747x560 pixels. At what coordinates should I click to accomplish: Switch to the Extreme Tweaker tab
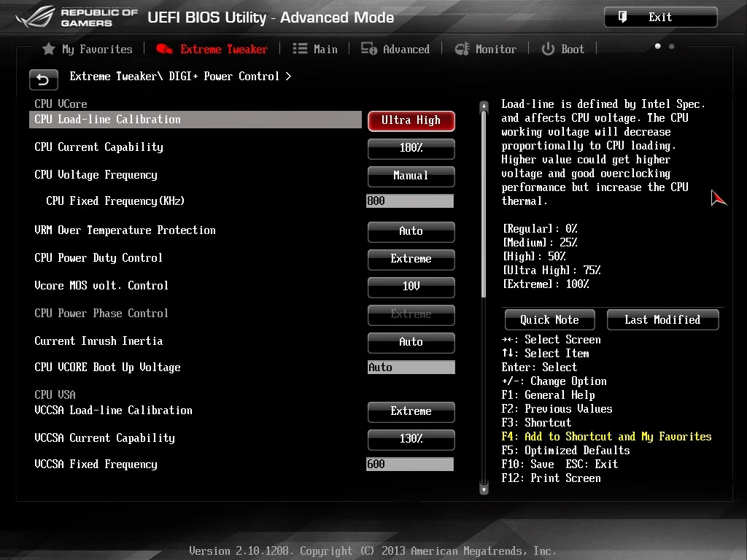pyautogui.click(x=212, y=49)
